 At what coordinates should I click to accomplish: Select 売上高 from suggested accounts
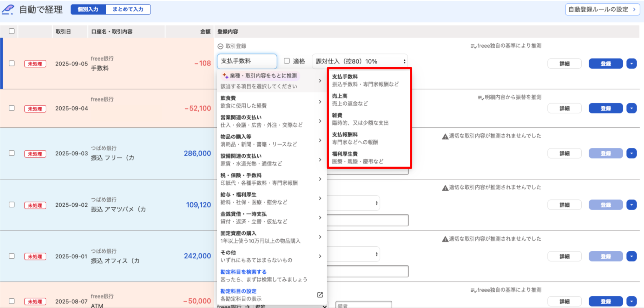tap(369, 100)
